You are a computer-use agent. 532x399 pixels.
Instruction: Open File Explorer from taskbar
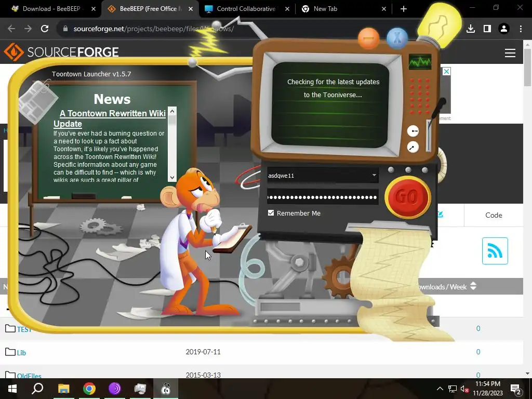(x=63, y=389)
